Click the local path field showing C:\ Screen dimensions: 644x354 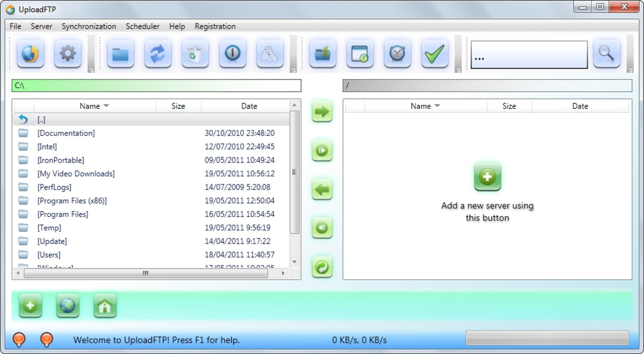[156, 85]
